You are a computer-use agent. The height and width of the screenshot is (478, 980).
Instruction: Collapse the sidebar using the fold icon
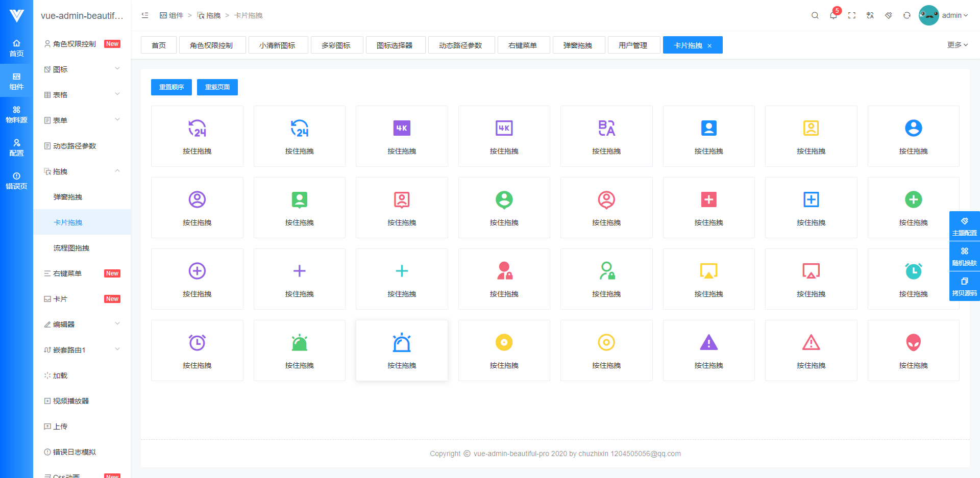pos(145,15)
